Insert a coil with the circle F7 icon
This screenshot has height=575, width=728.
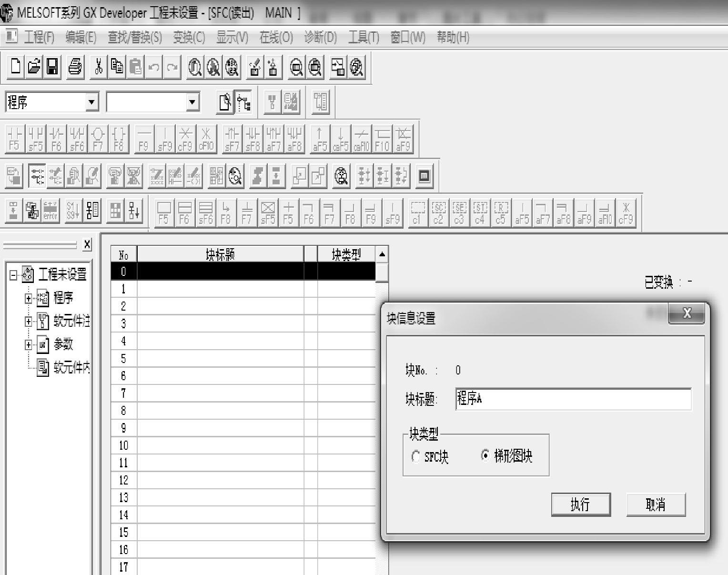tap(98, 139)
